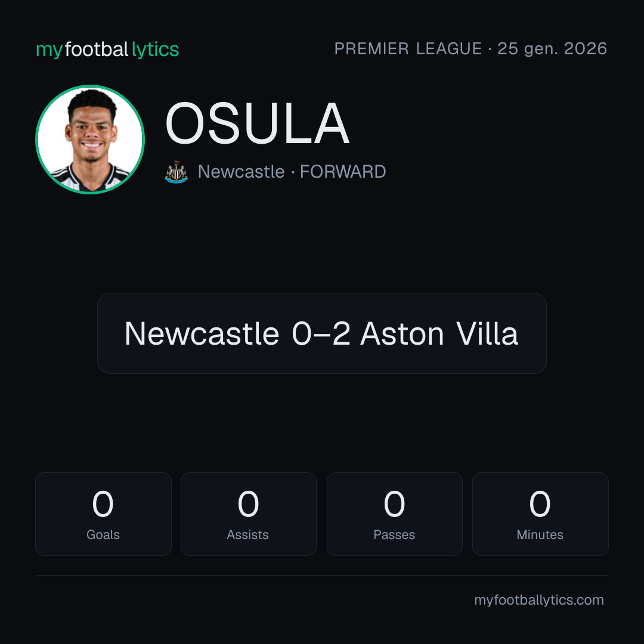Open Osula's circular player photo
This screenshot has width=644, height=644.
(x=90, y=139)
